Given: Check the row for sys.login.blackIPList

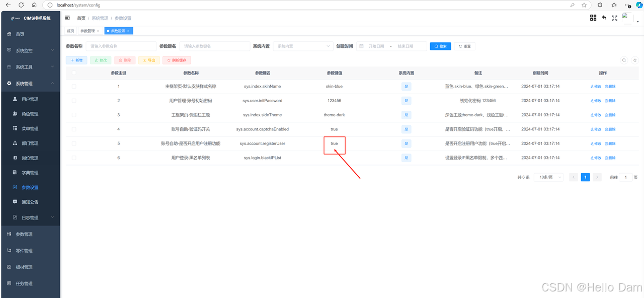Looking at the screenshot, I should coord(74,158).
